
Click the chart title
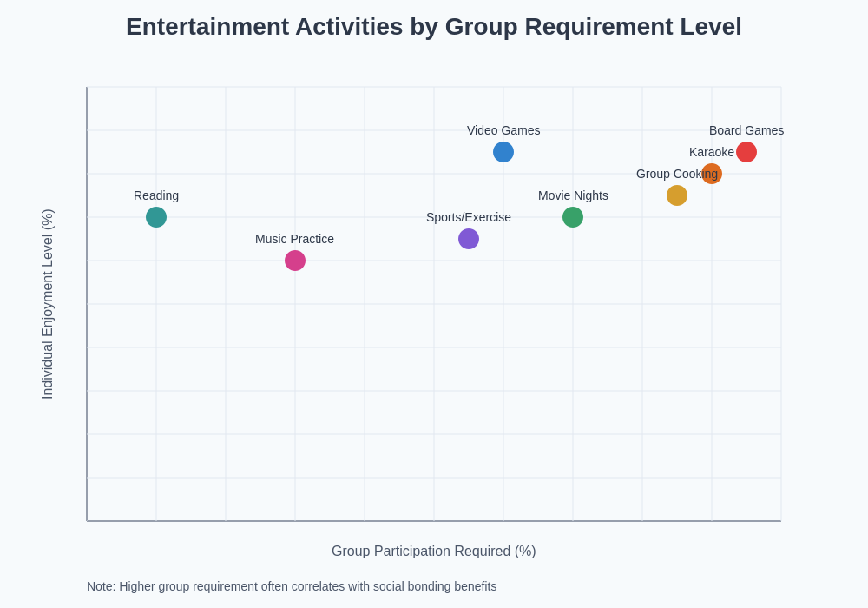434,27
